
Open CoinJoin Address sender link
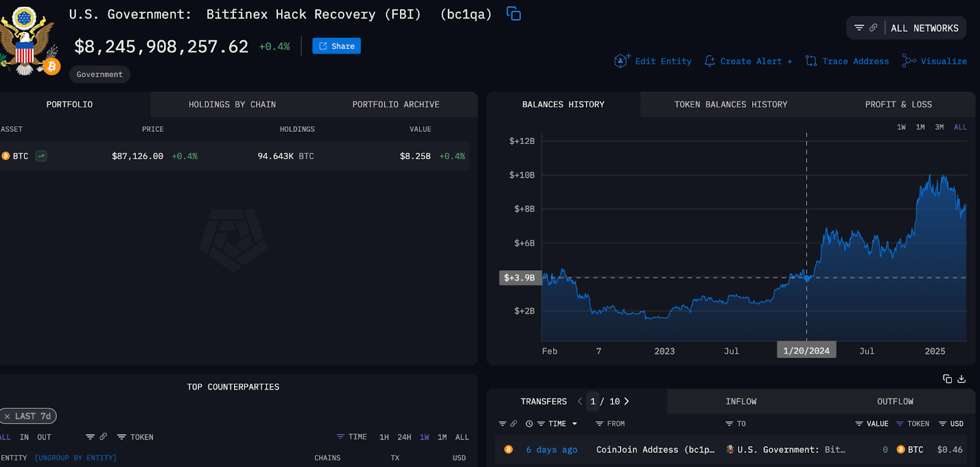(x=655, y=450)
